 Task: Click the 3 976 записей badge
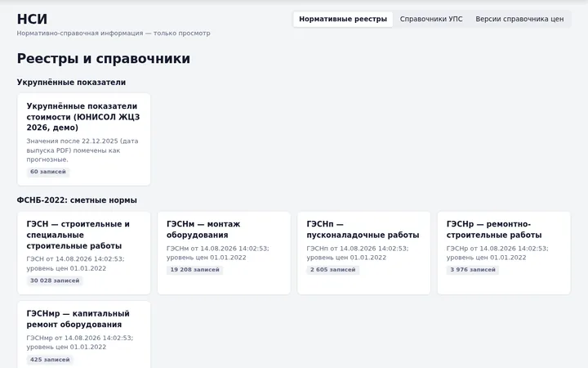tap(473, 270)
